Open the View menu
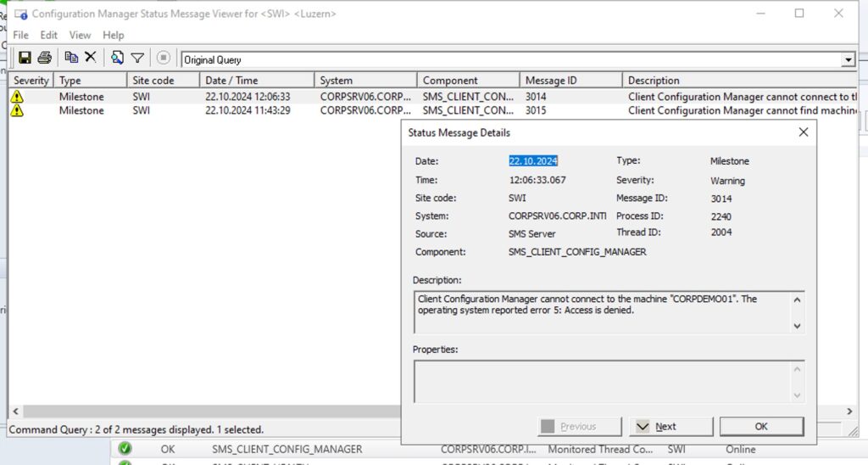The width and height of the screenshot is (868, 465). coord(80,35)
